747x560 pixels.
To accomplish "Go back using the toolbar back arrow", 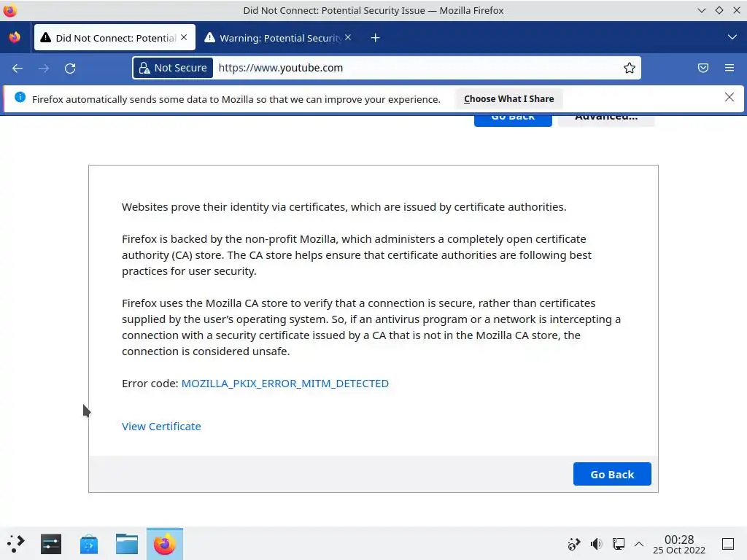I will tap(18, 68).
